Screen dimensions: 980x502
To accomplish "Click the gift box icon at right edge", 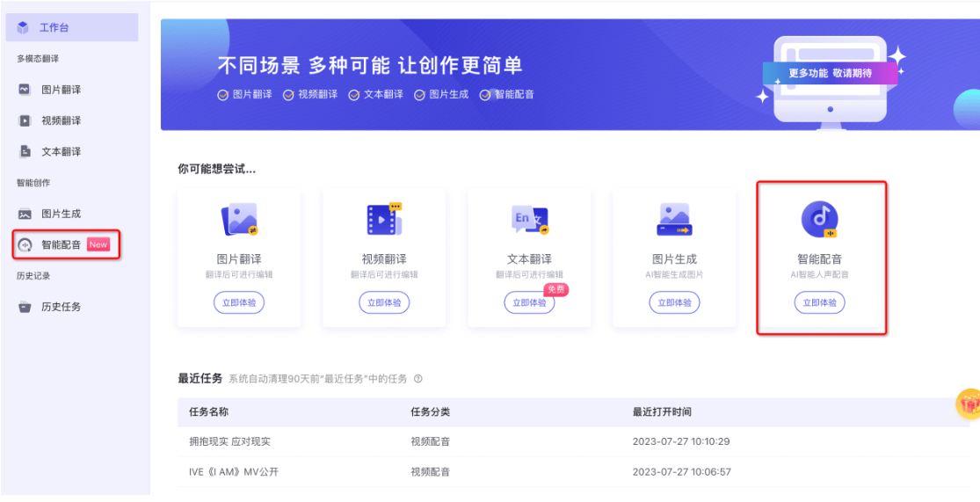I will [x=969, y=404].
